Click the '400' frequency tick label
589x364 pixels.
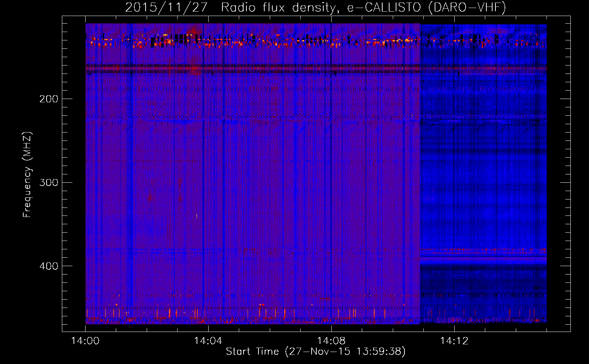(x=49, y=266)
